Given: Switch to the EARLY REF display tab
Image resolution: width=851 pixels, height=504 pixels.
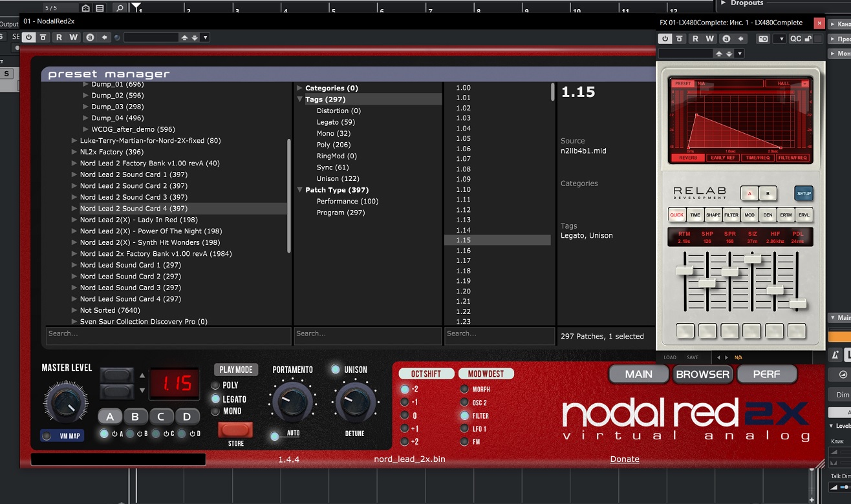Looking at the screenshot, I should 723,158.
